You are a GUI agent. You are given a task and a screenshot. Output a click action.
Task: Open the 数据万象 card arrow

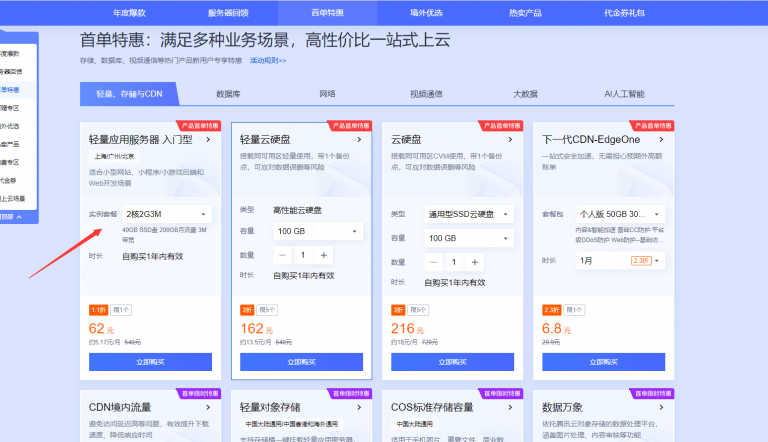point(661,407)
